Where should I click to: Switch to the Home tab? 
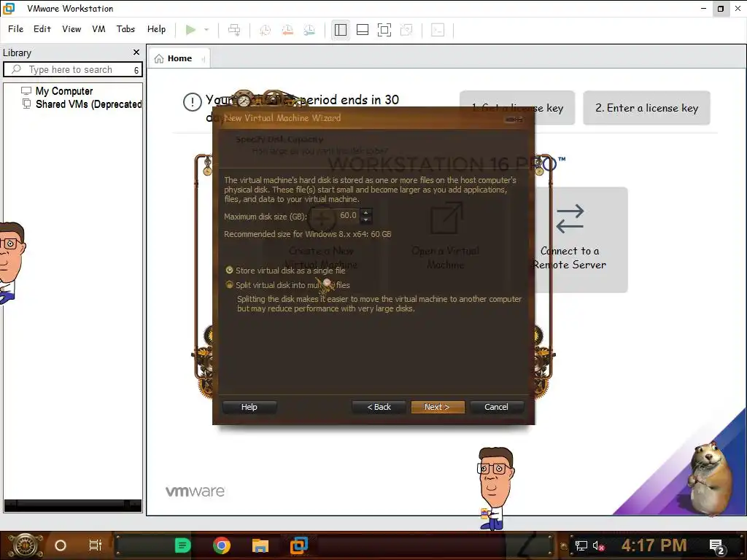(179, 58)
